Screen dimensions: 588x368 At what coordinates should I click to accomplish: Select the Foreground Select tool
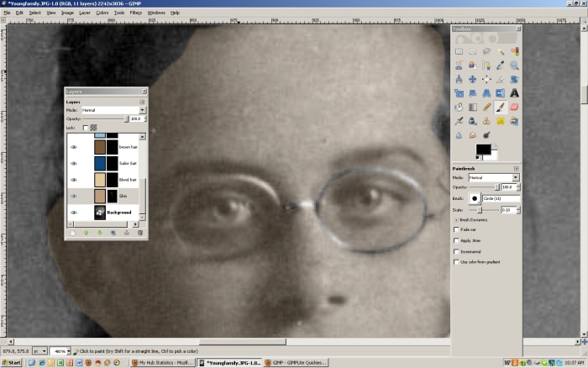(x=472, y=66)
